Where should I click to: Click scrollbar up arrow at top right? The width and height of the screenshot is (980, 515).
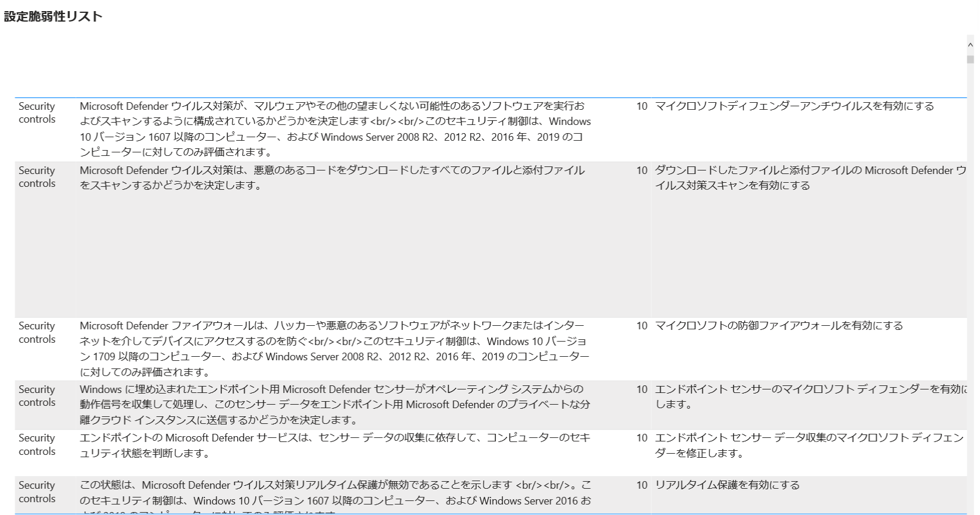pyautogui.click(x=970, y=44)
